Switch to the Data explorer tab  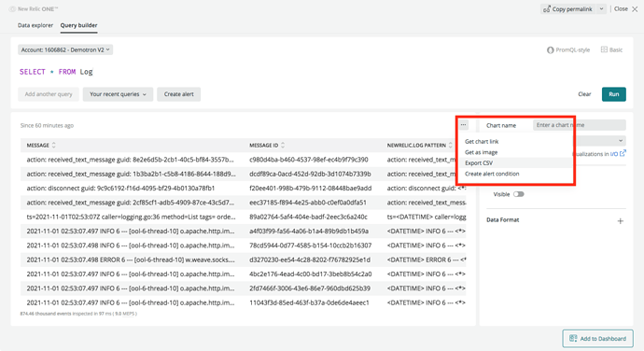tap(35, 25)
